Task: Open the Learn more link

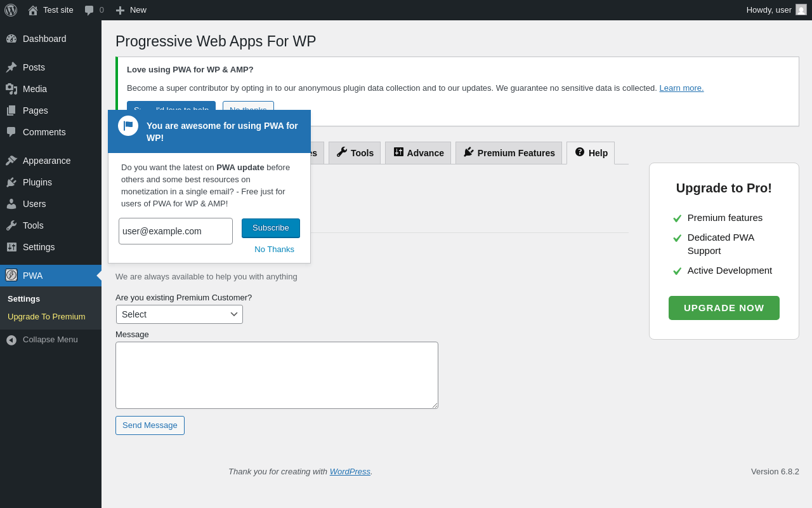Action: [x=681, y=88]
